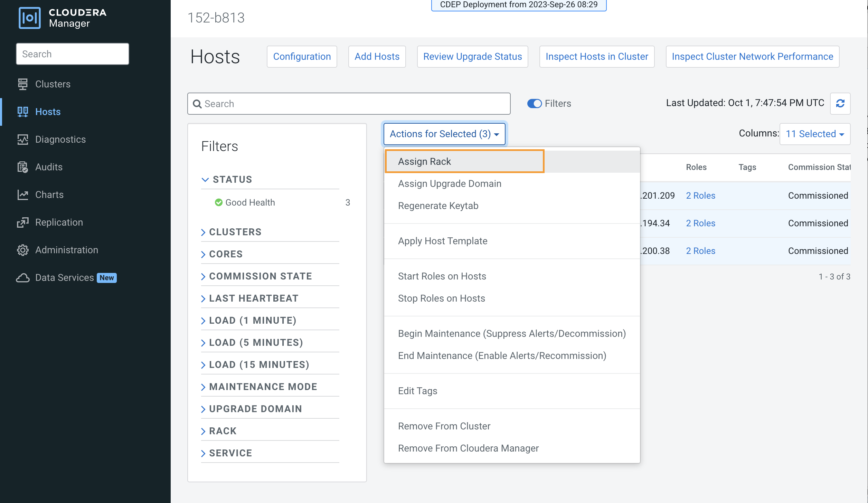Open the Data Services cloud icon
The image size is (868, 503).
tap(23, 278)
